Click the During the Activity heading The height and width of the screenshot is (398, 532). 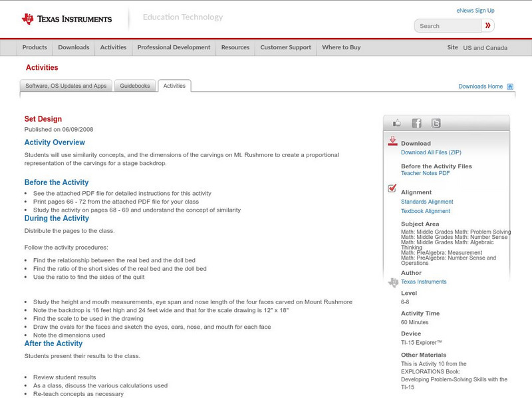click(x=57, y=218)
